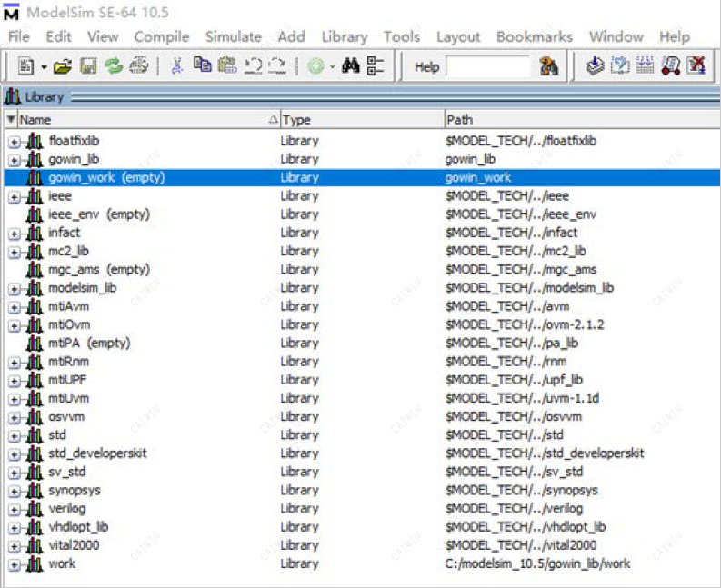
Task: Click path $MODEL_TECH/../ovm-2.1.2
Action: pyautogui.click(x=525, y=324)
